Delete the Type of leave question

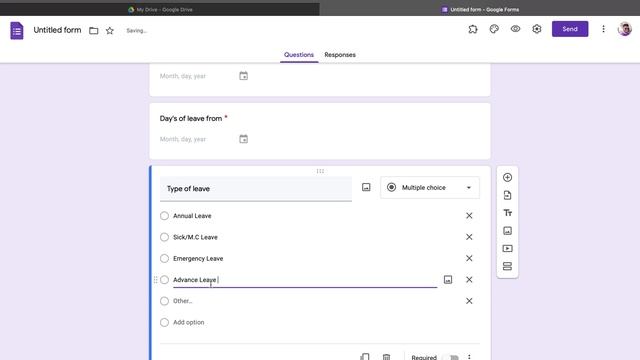coord(386,357)
